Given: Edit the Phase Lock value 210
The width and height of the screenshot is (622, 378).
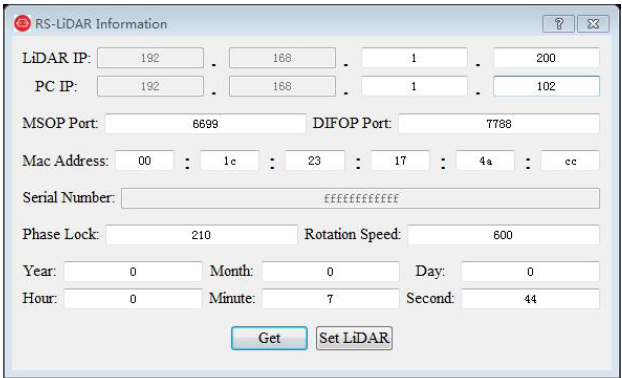Looking at the screenshot, I should click(202, 235).
